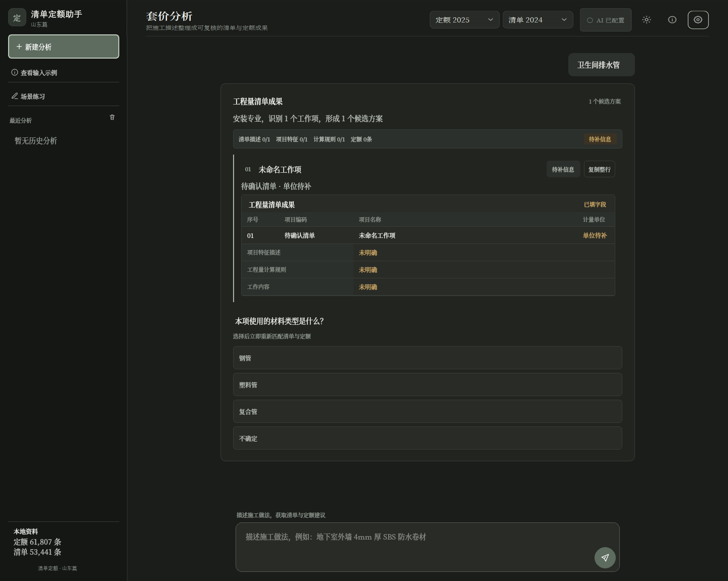
Task: Open the info circle icon in header
Action: click(x=672, y=20)
